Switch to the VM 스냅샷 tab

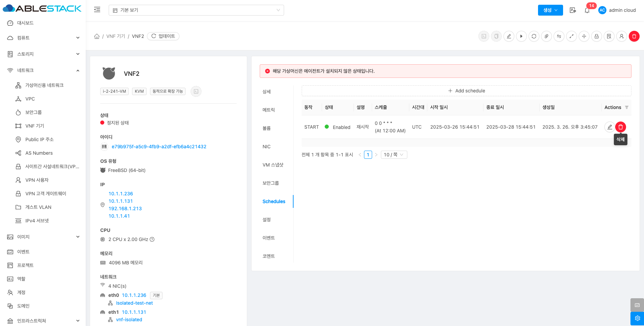[x=273, y=165]
